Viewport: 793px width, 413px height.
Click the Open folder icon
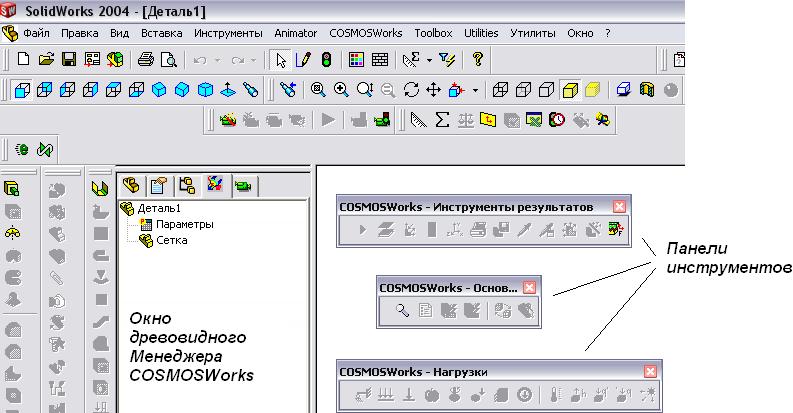coord(46,60)
